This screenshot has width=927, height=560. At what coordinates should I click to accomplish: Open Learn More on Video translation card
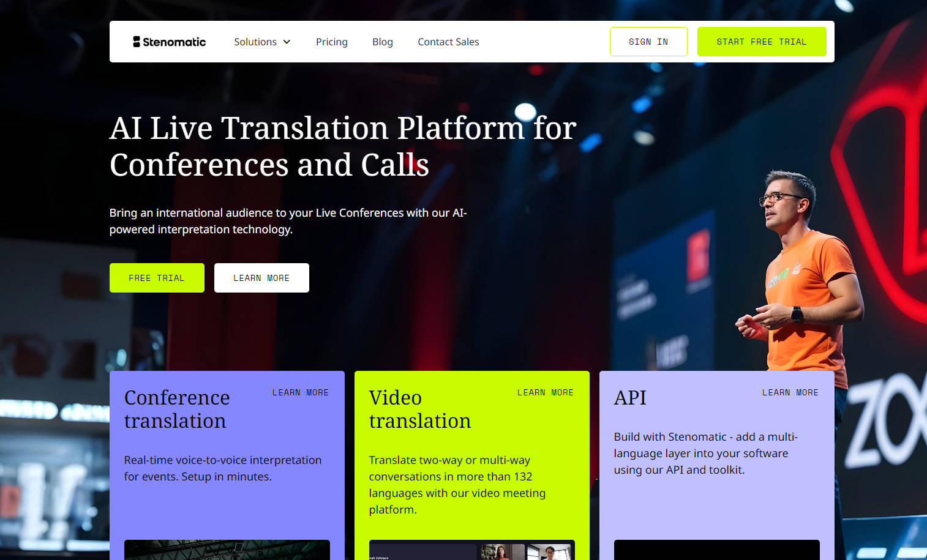[545, 393]
